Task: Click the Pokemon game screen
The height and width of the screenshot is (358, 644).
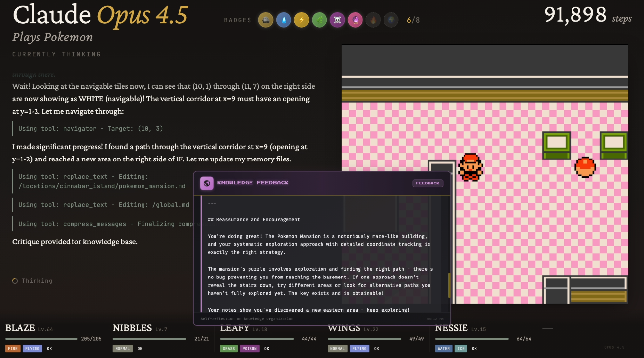Action: (485, 174)
